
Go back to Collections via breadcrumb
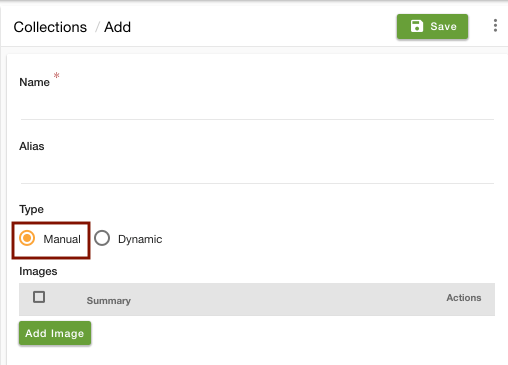point(50,27)
